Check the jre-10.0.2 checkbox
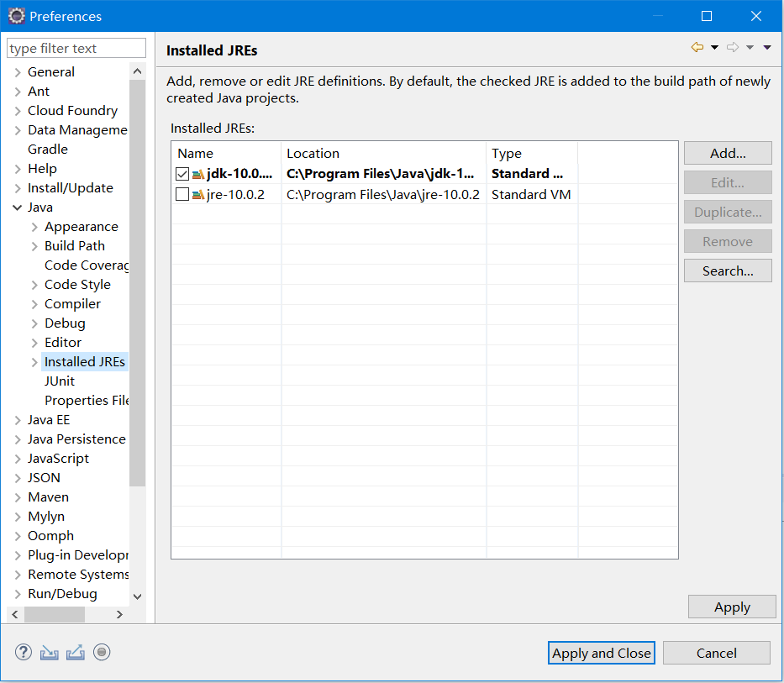 182,195
